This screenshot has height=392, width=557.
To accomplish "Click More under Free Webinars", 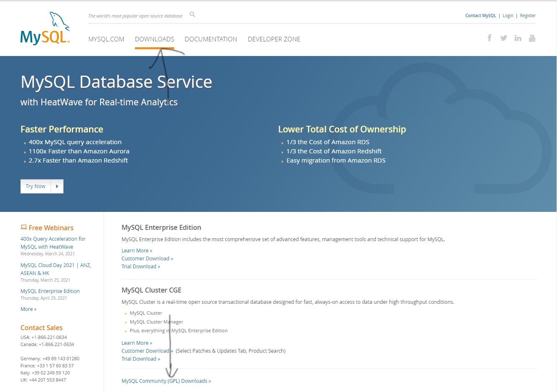I will (28, 309).
